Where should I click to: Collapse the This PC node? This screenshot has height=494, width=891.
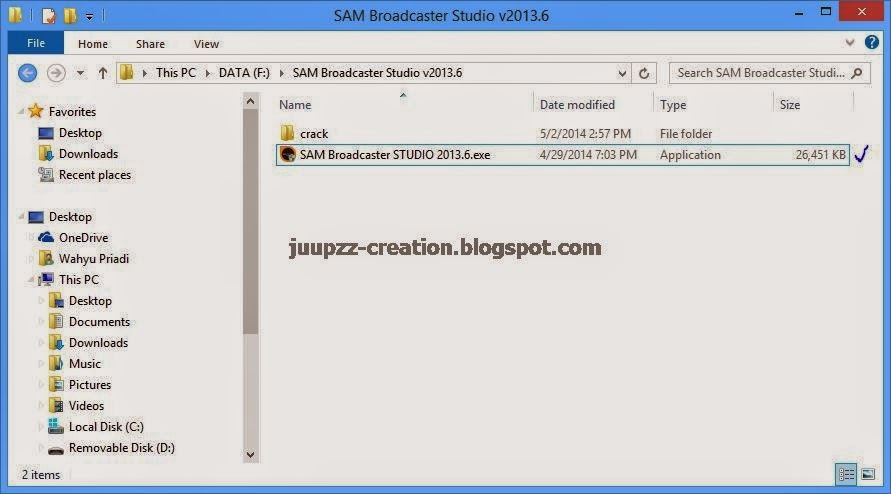[31, 280]
